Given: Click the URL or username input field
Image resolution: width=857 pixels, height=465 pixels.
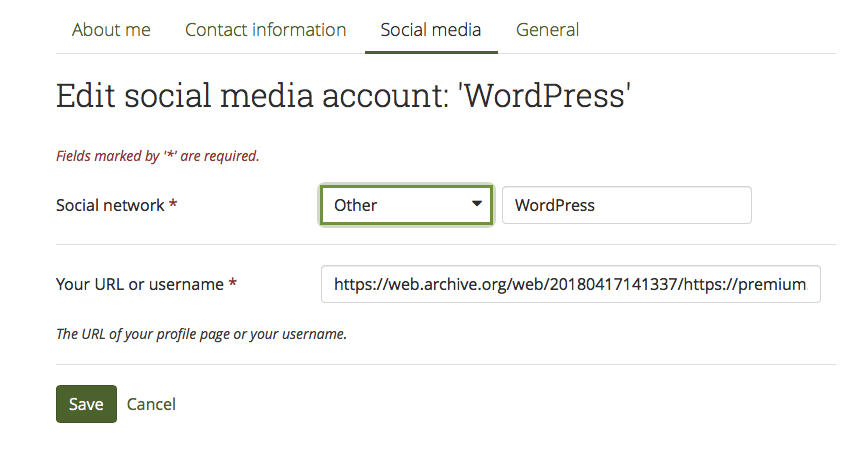Looking at the screenshot, I should pyautogui.click(x=570, y=284).
